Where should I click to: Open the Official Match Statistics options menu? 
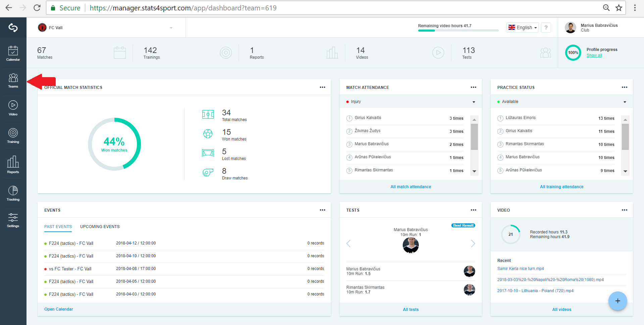[x=323, y=87]
